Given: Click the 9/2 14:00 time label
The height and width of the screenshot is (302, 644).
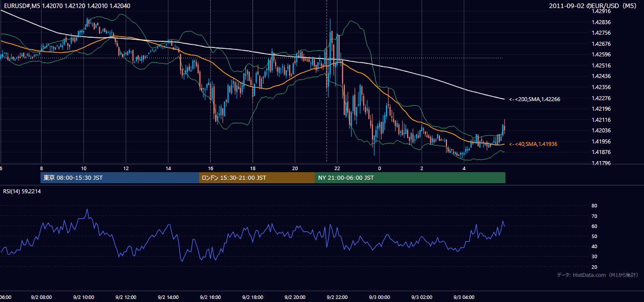Looking at the screenshot, I should point(168,297).
